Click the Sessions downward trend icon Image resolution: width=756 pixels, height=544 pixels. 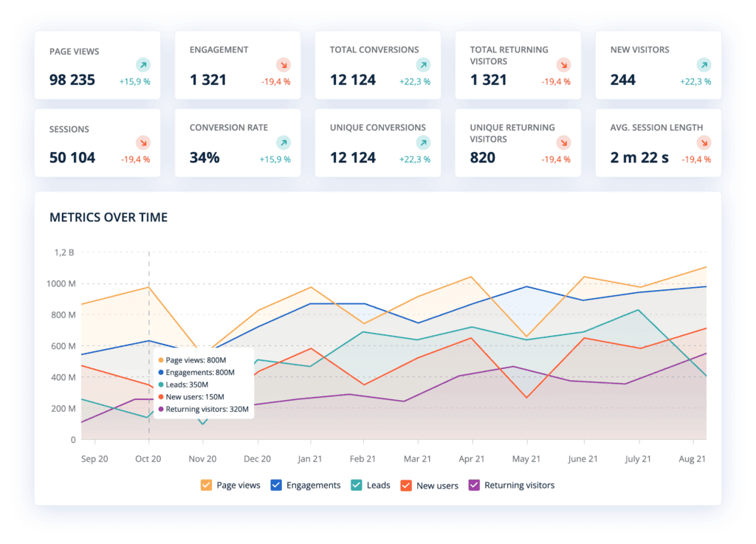[x=143, y=142]
